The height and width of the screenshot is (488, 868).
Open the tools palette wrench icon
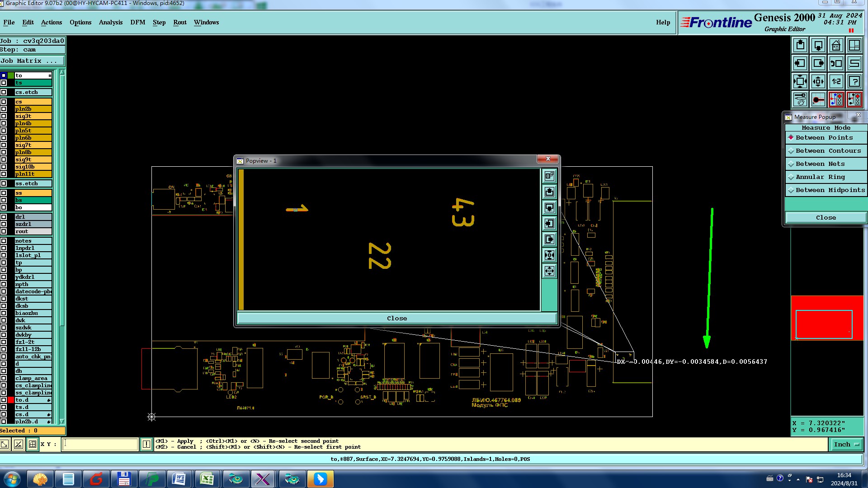(x=800, y=99)
